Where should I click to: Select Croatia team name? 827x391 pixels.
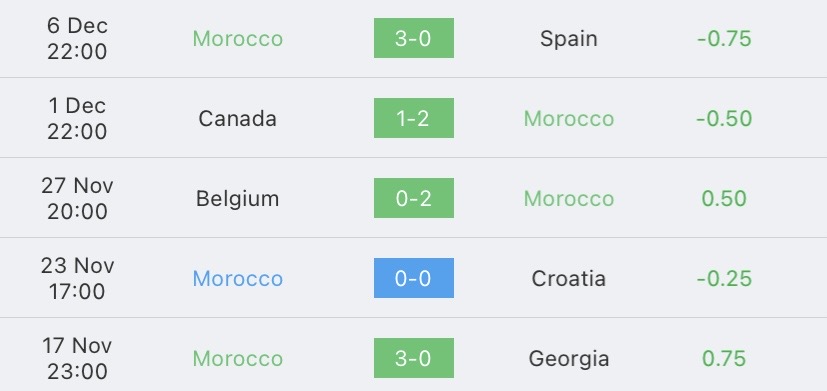coord(569,279)
